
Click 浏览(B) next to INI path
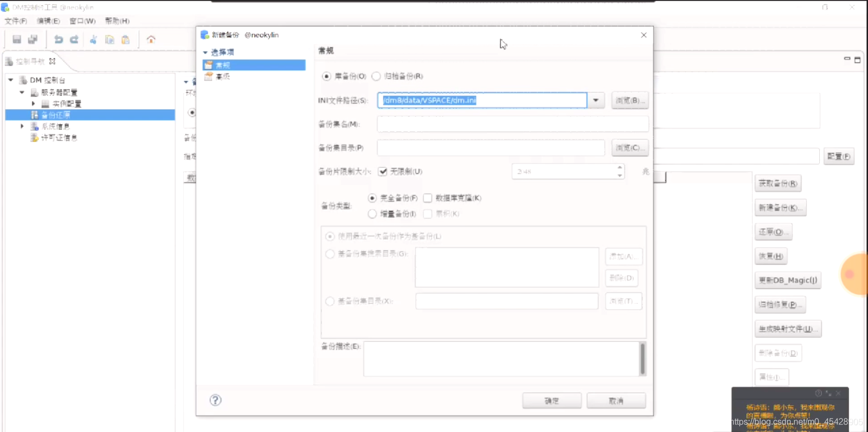(629, 100)
